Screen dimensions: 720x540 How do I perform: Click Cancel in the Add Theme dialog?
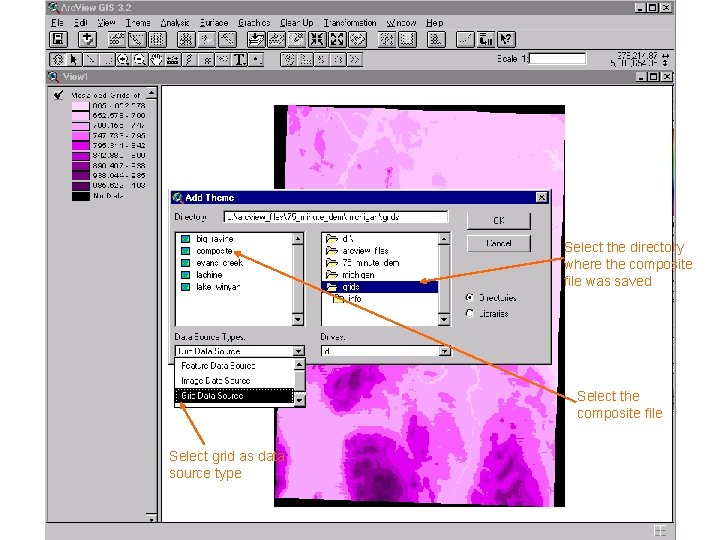point(499,243)
